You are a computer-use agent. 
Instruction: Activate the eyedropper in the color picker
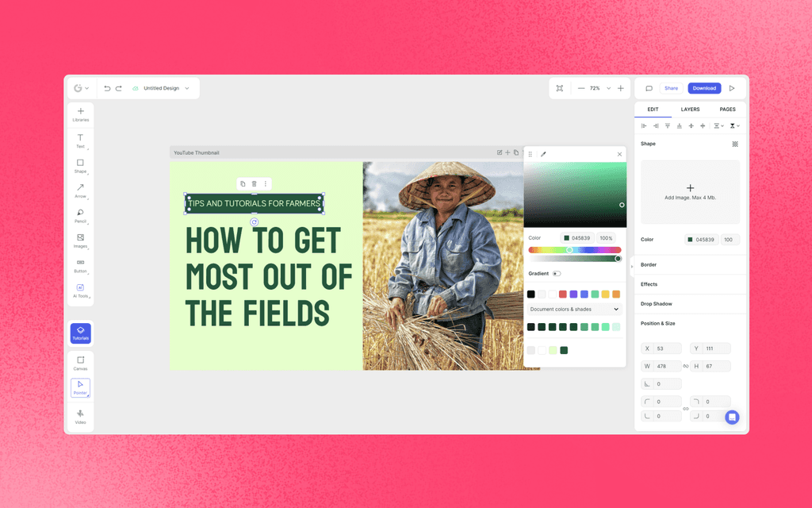544,153
